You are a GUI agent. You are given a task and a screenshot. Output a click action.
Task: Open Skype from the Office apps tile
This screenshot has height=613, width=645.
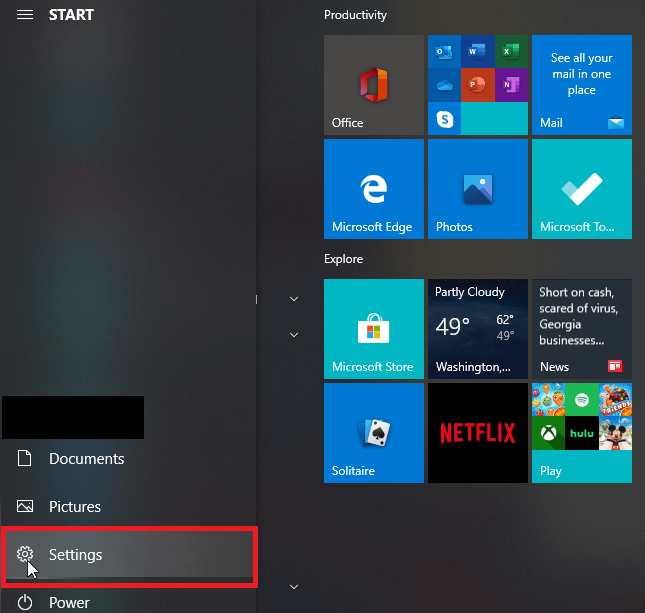click(444, 119)
